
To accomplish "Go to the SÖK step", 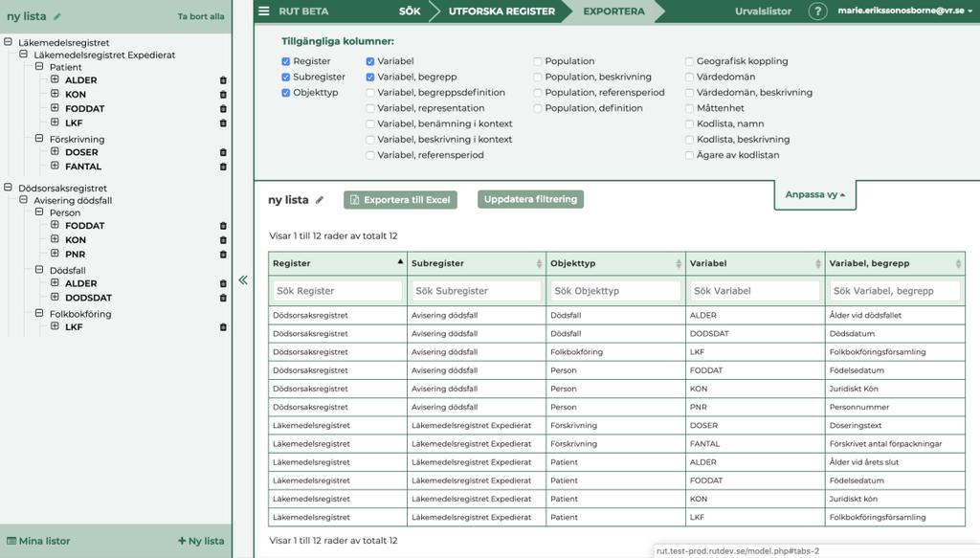I will (410, 11).
